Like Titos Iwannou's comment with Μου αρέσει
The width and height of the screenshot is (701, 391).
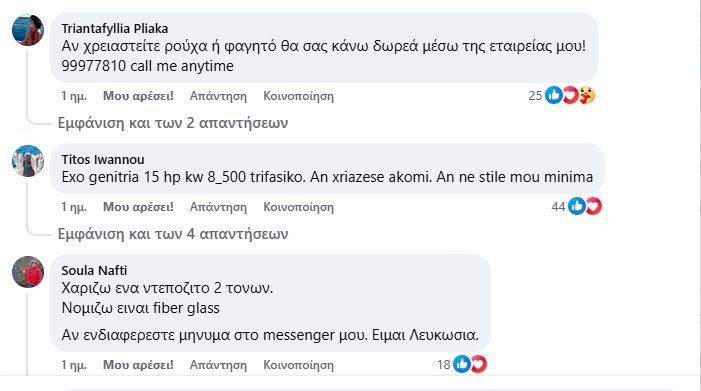(x=138, y=207)
